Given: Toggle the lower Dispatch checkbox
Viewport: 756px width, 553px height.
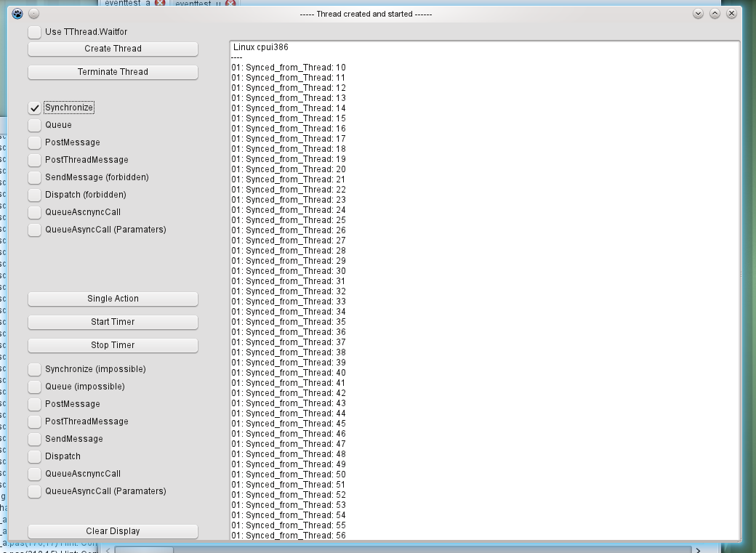Looking at the screenshot, I should (34, 456).
